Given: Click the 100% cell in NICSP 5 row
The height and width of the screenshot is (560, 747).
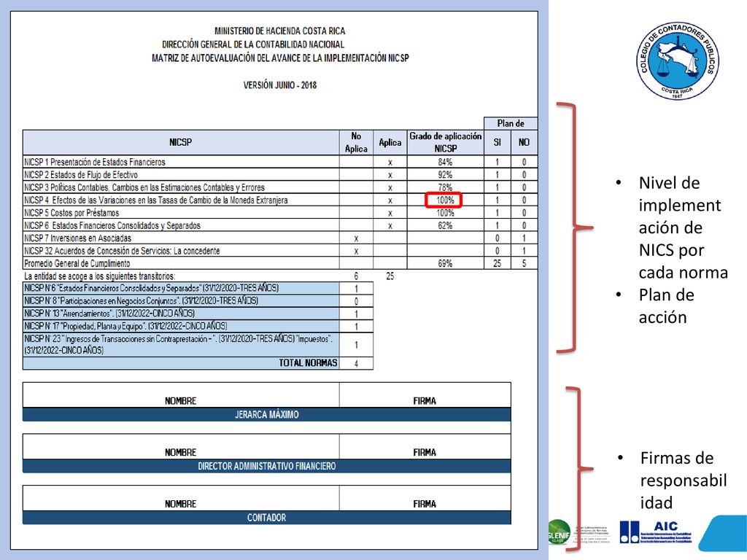Looking at the screenshot, I should point(446,212).
